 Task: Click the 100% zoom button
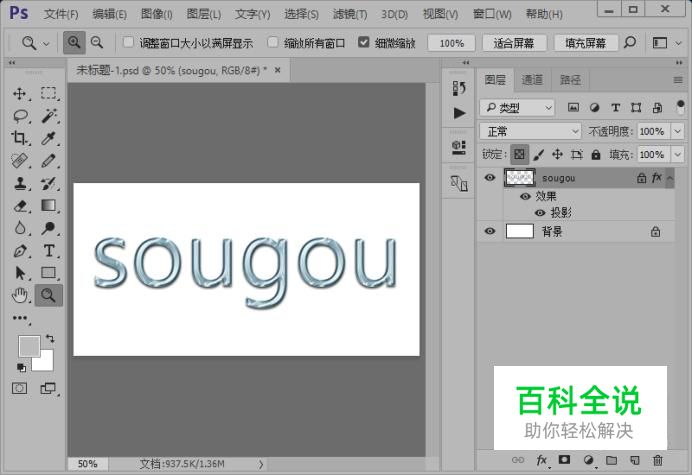[x=451, y=43]
